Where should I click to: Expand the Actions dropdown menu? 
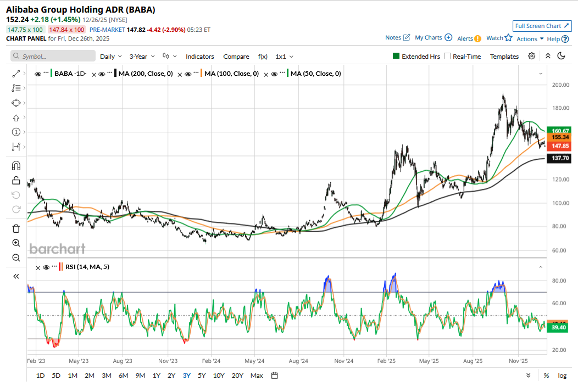[530, 39]
